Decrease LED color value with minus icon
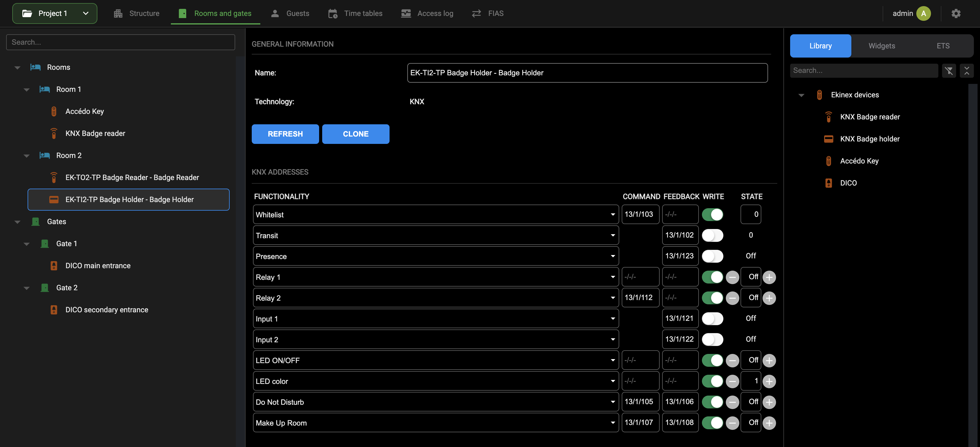Screen dimensions: 980x447 tap(732, 381)
